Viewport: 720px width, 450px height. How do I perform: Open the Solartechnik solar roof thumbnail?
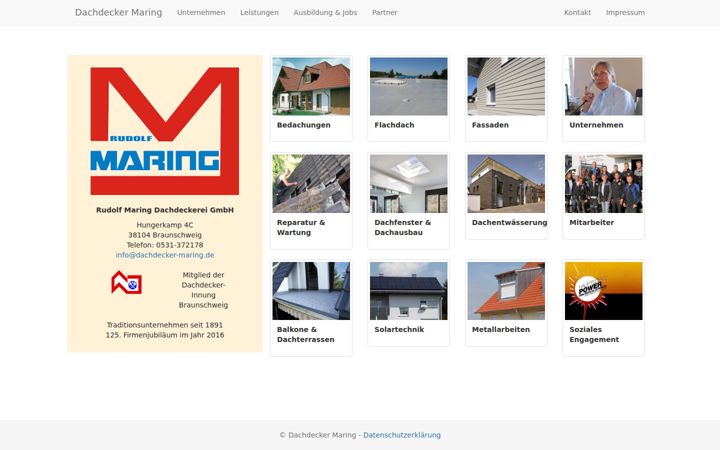click(409, 291)
